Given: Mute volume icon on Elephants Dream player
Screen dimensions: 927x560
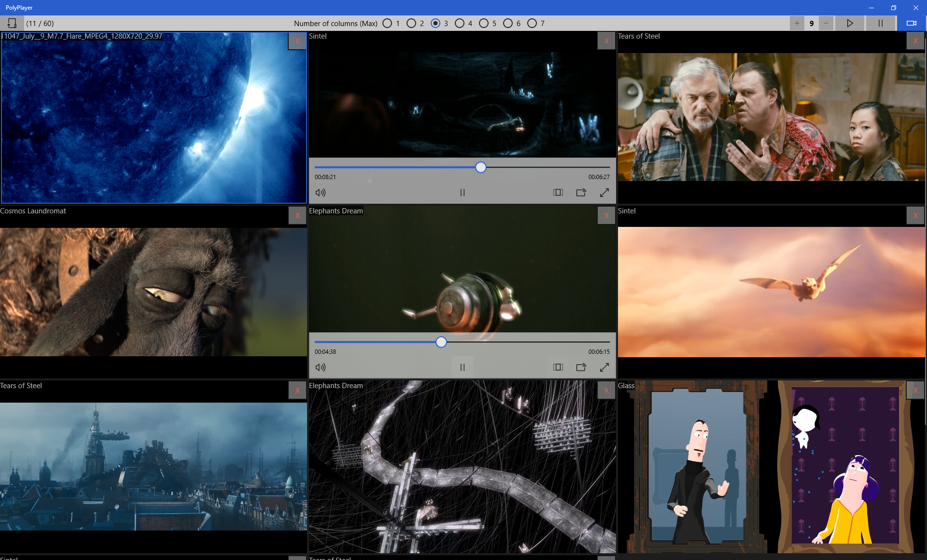Looking at the screenshot, I should coord(321,367).
